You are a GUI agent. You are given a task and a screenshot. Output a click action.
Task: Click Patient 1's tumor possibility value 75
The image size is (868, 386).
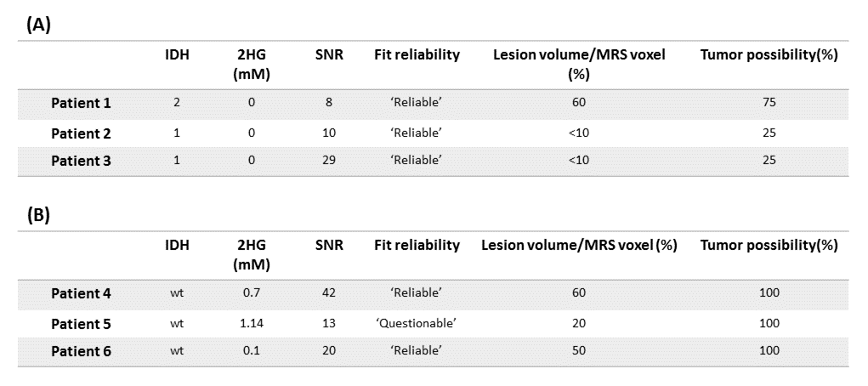(x=769, y=103)
